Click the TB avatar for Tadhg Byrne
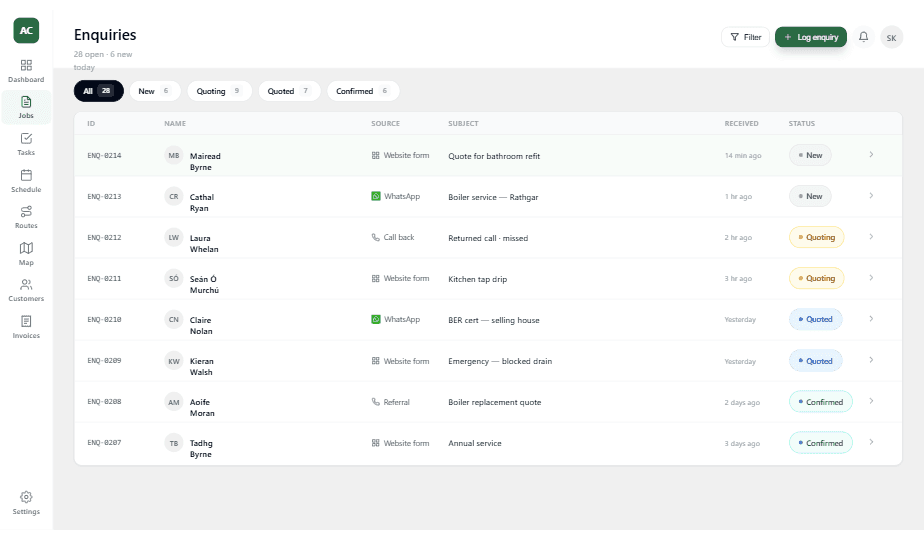The width and height of the screenshot is (924, 540). click(174, 443)
